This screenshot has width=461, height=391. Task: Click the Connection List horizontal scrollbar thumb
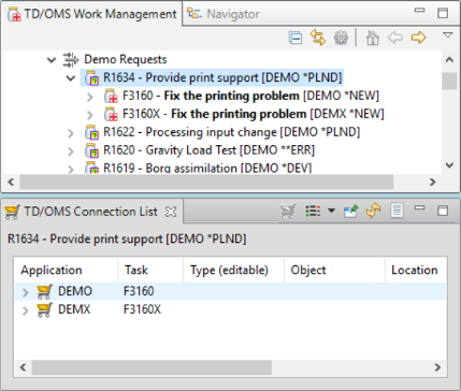click(152, 367)
